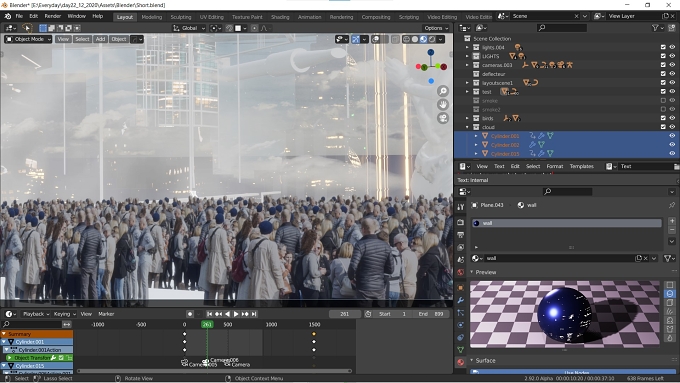The height and width of the screenshot is (383, 680).
Task: Uncheck the cameras.003 collection checkbox
Action: pyautogui.click(x=663, y=65)
